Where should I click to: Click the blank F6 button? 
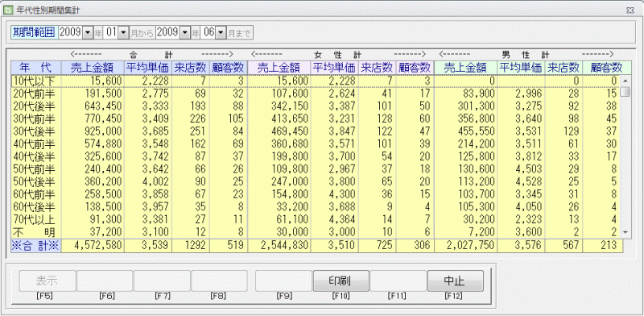coord(105,281)
